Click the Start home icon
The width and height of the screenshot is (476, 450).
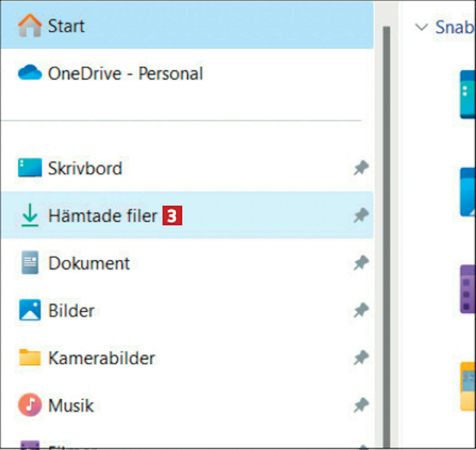[30, 25]
